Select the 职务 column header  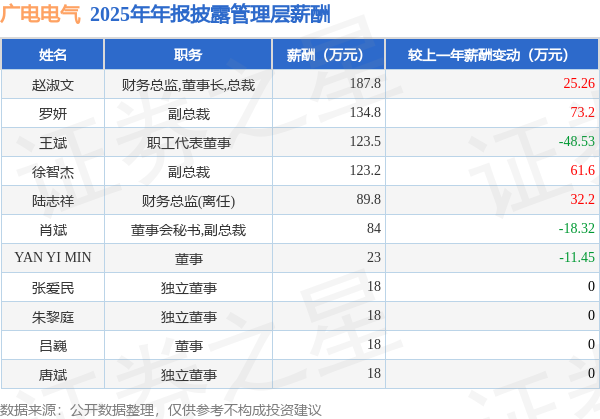pos(188,55)
